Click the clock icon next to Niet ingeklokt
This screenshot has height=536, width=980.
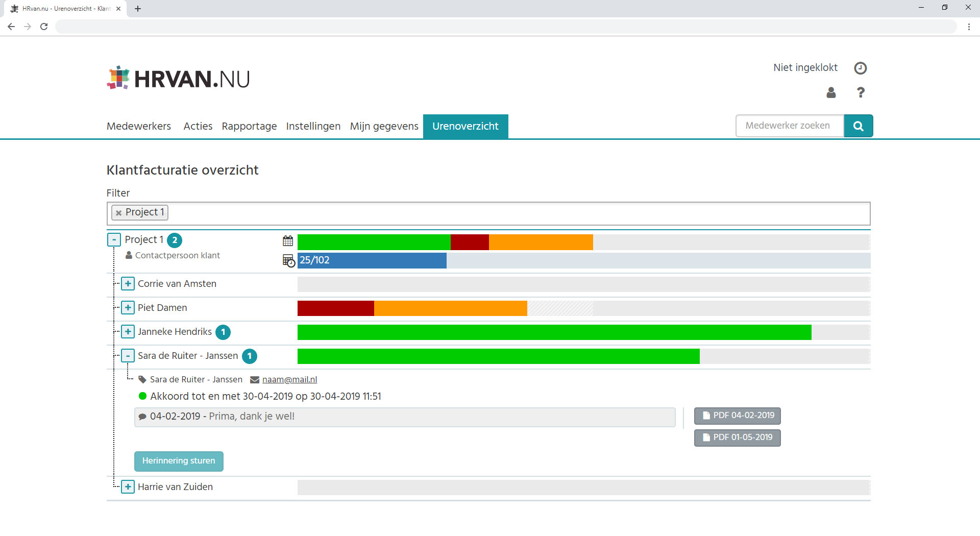tap(861, 68)
